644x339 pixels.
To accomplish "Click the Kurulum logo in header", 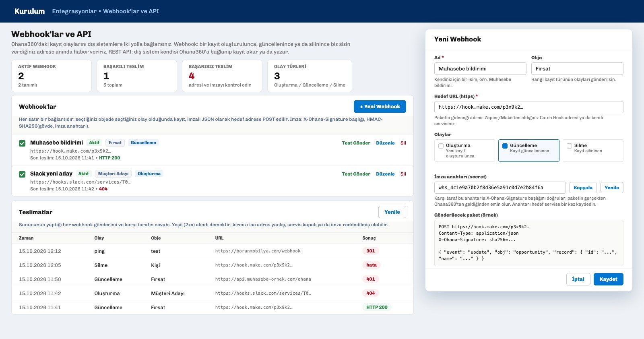I will point(29,11).
